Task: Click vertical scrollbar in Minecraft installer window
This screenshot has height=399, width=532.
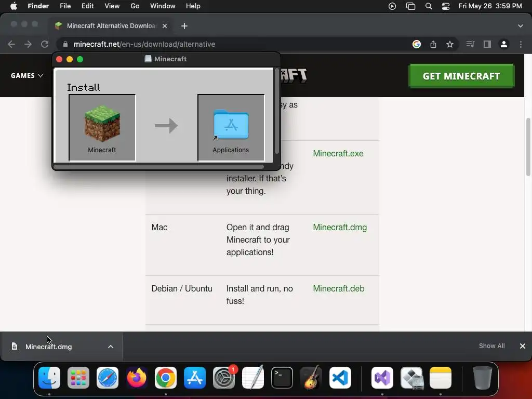Action: tap(276, 111)
